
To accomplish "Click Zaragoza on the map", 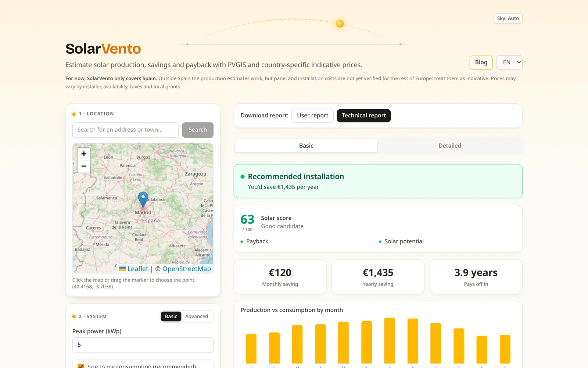I will coord(196,174).
